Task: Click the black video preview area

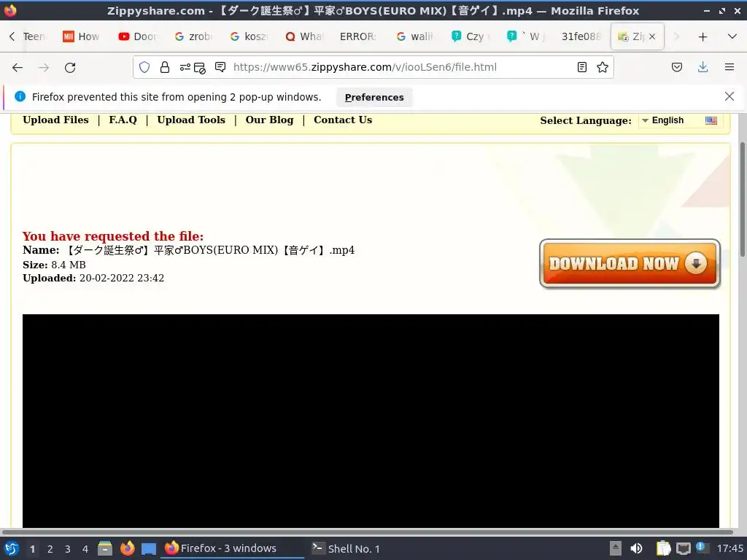Action: (371, 421)
